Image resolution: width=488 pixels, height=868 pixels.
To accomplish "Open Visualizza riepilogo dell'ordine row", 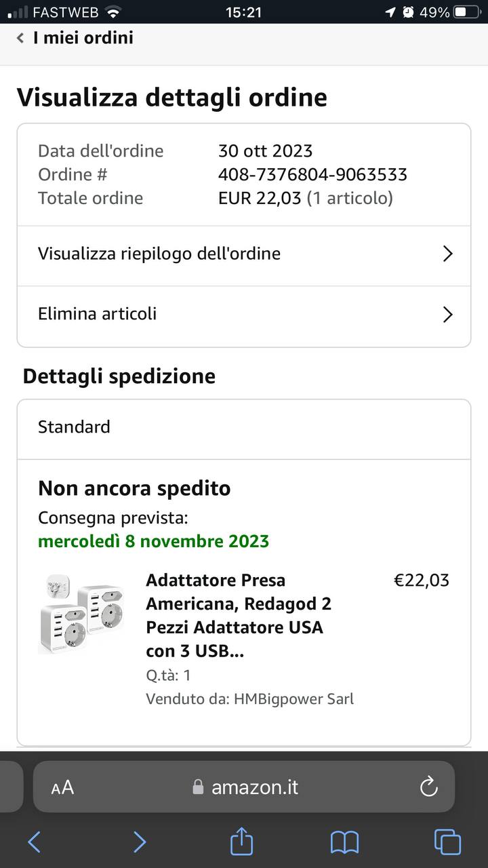I will (159, 254).
